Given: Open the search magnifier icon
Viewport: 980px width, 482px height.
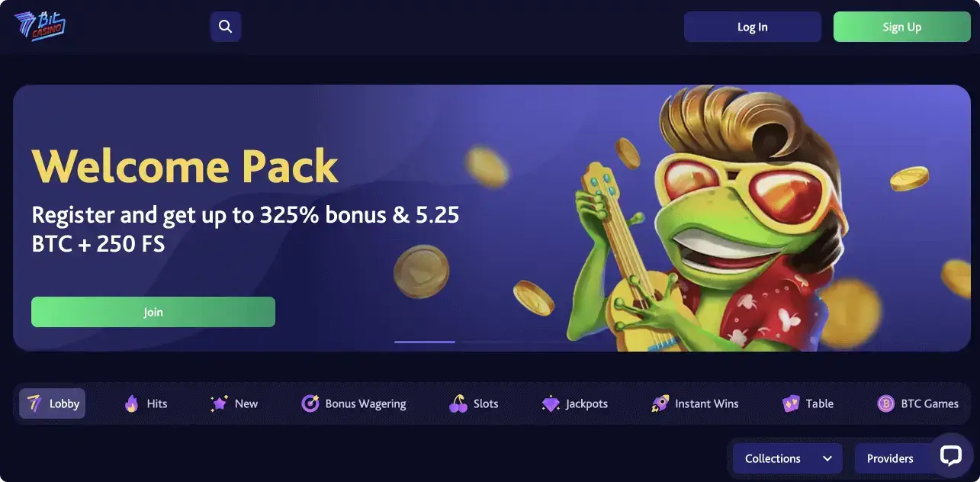Looking at the screenshot, I should tap(225, 27).
